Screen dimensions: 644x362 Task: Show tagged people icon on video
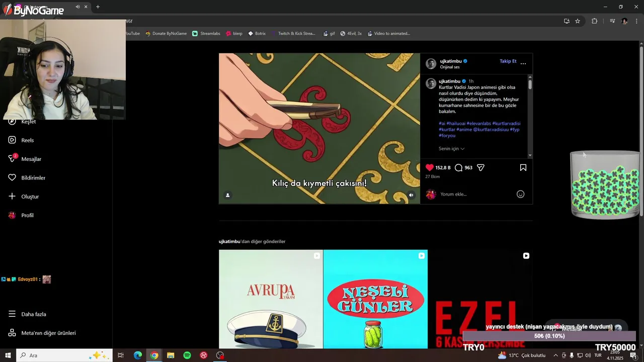click(227, 195)
